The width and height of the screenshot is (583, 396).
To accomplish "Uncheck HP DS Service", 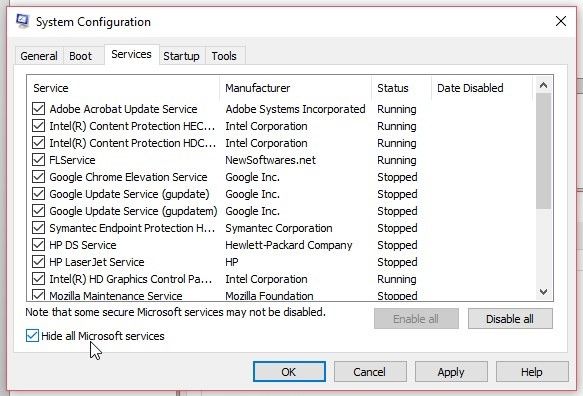I will (x=38, y=245).
